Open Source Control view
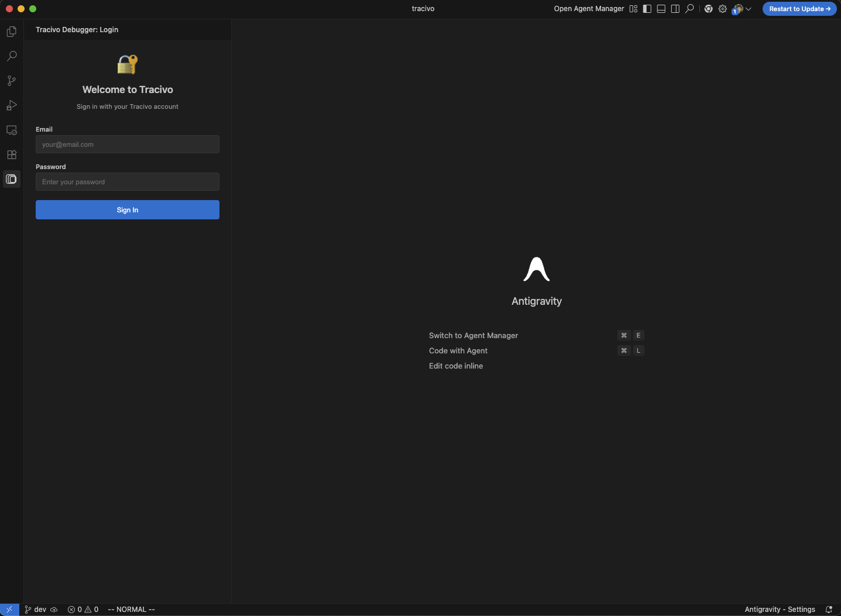 coord(12,81)
